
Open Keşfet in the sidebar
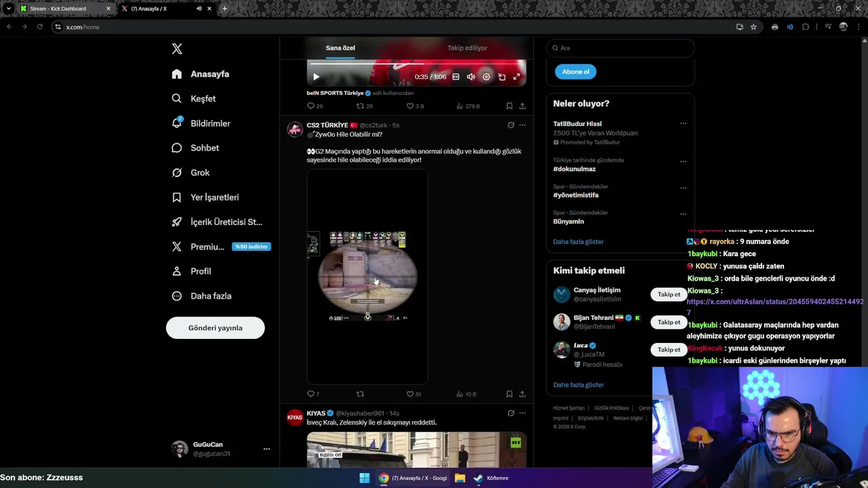pos(194,98)
